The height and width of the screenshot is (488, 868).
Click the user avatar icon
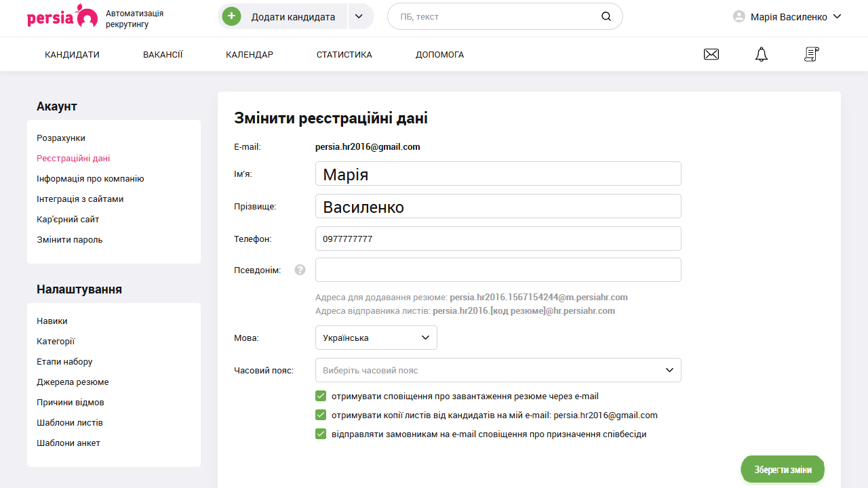[x=738, y=16]
